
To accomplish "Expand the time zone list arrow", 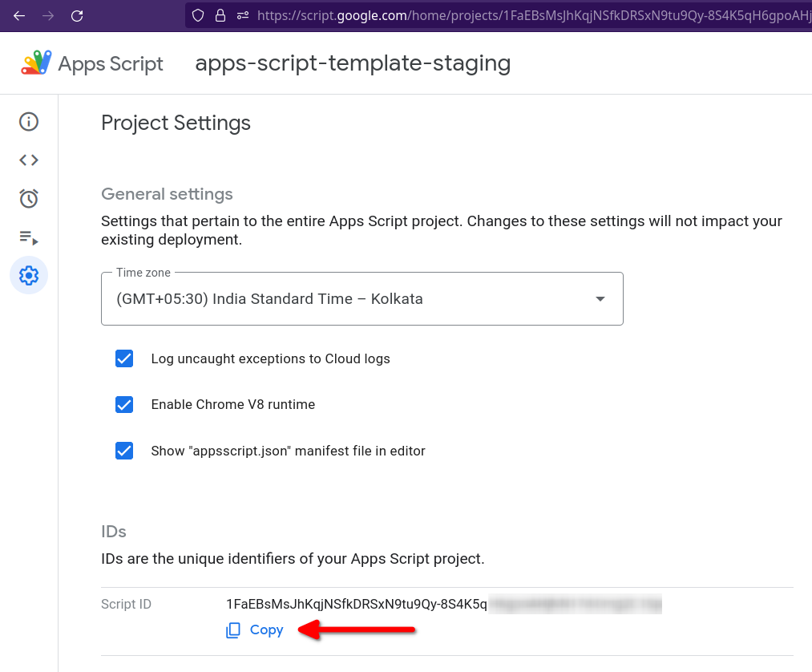I will pos(600,299).
